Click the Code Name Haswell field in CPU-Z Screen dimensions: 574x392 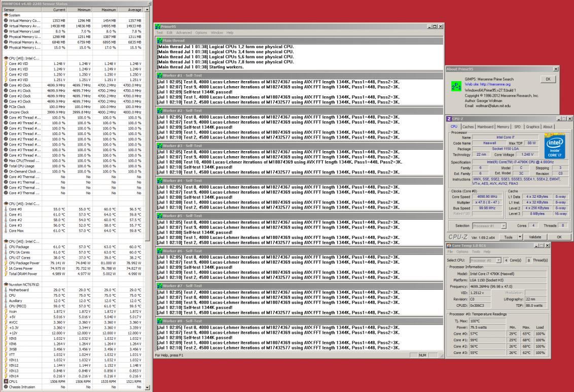point(489,143)
